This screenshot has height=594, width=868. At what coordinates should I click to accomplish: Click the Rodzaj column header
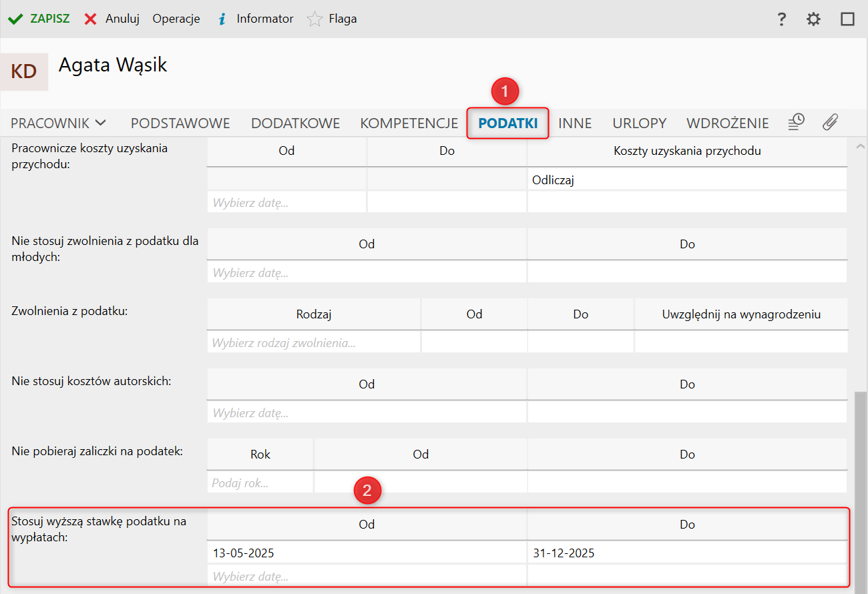click(x=314, y=314)
